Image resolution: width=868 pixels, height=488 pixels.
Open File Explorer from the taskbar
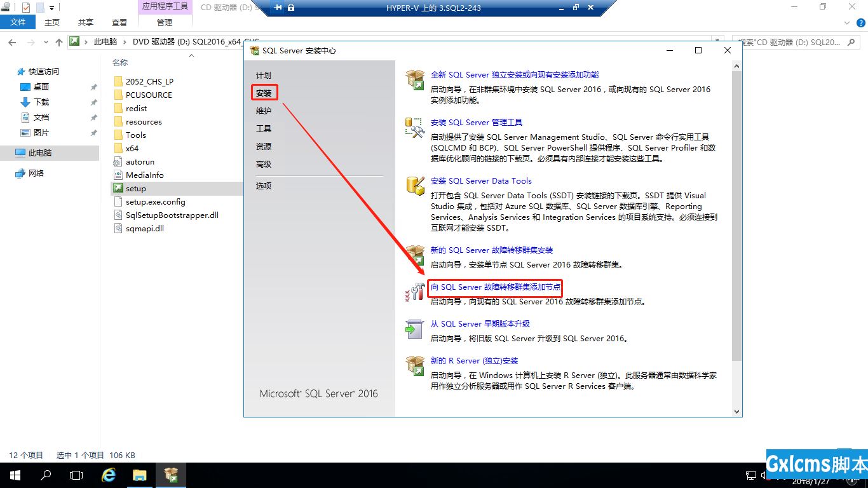(x=140, y=475)
